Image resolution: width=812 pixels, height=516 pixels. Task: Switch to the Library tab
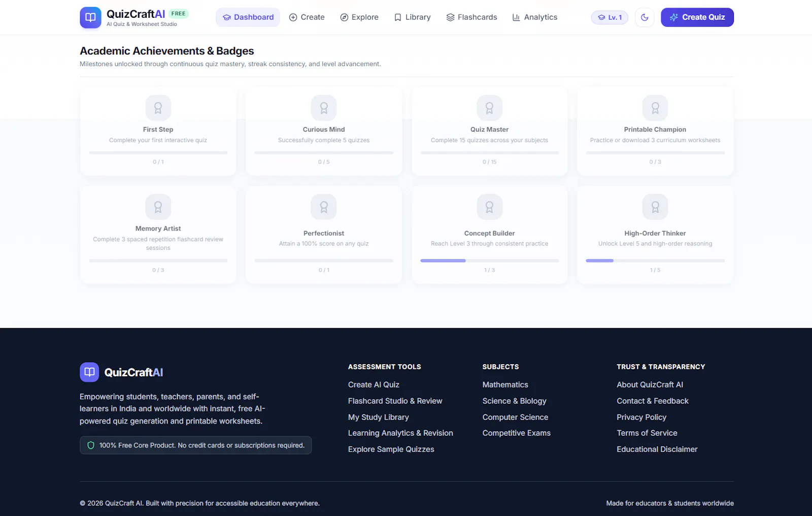[413, 17]
